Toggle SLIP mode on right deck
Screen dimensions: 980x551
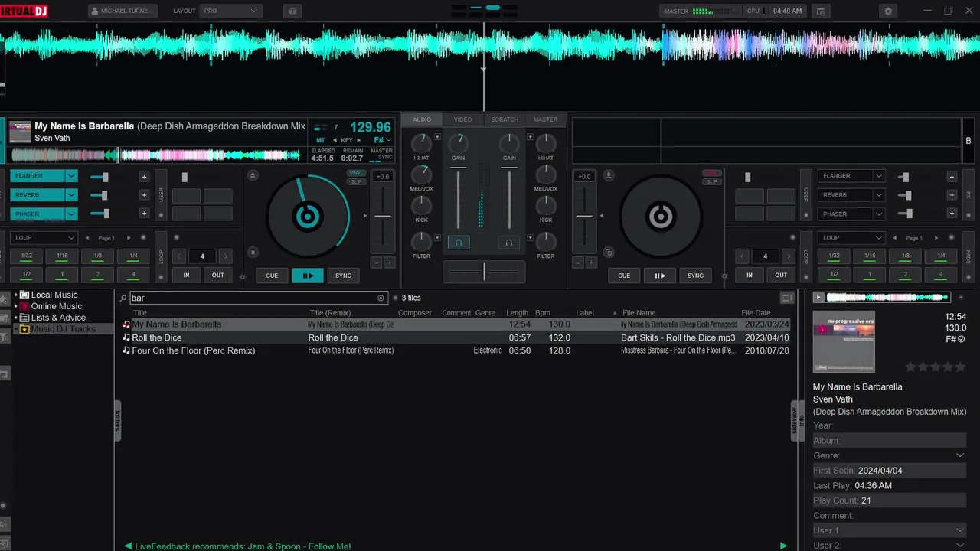click(x=712, y=181)
